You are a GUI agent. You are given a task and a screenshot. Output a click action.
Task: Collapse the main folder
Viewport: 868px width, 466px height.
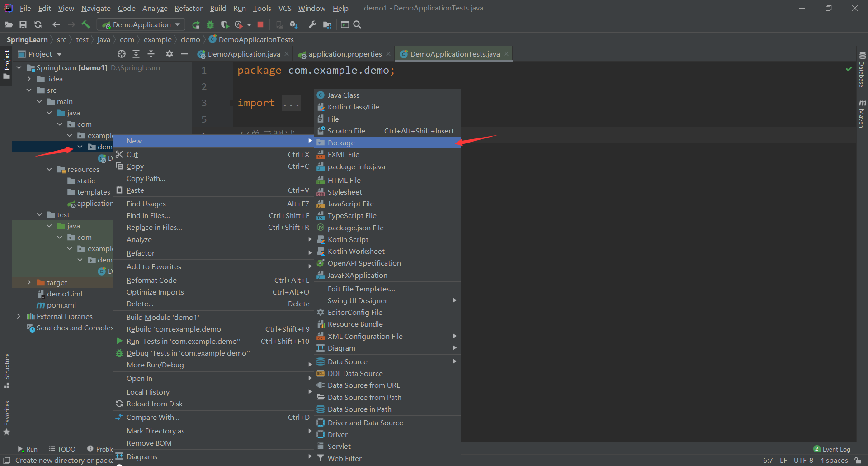point(39,101)
